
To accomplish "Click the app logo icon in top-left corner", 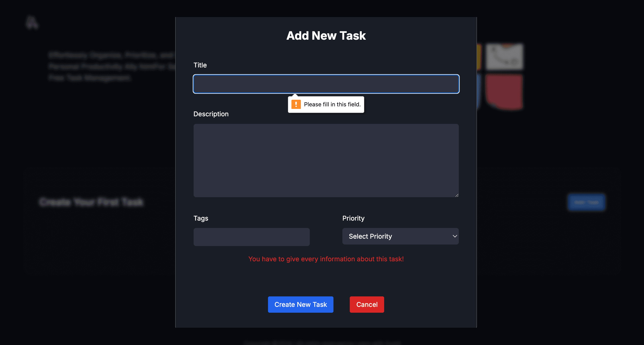I will (x=32, y=23).
